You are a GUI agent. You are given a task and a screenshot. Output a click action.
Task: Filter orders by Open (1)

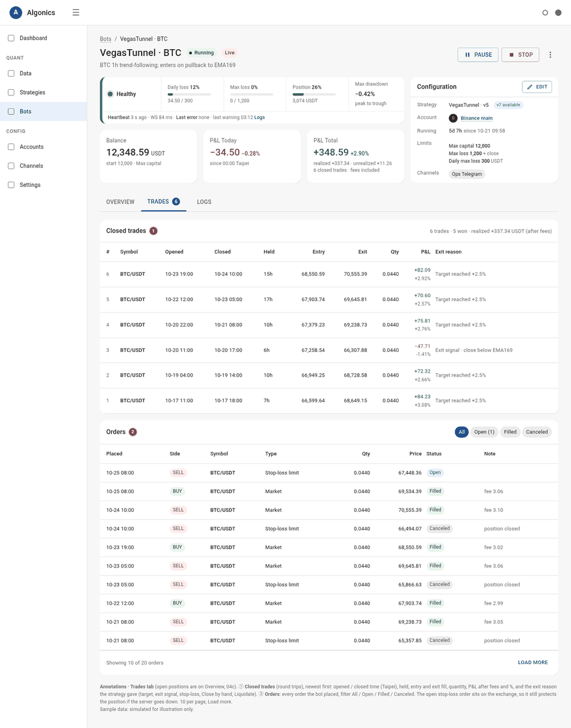[484, 432]
